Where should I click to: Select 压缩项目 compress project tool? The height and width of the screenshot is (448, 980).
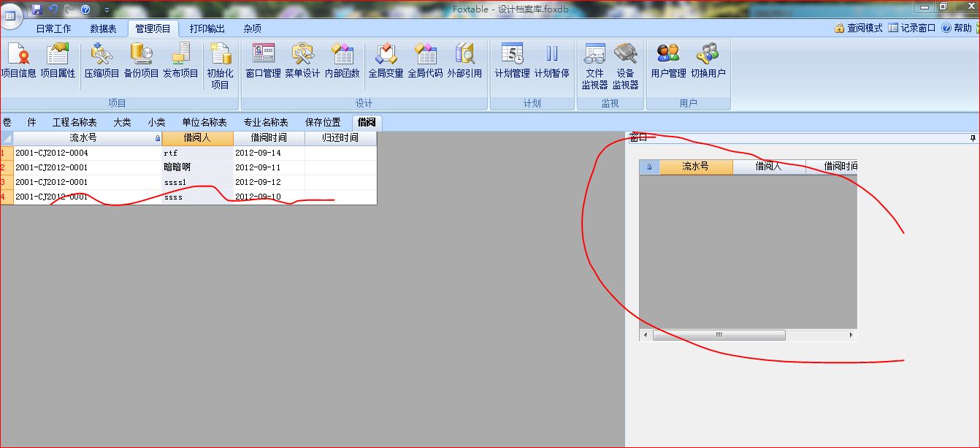102,61
